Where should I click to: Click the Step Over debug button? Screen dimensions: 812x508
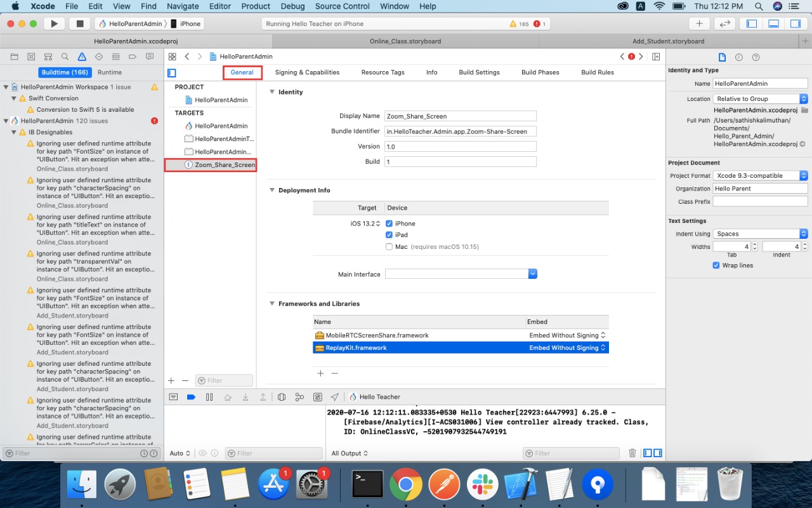(227, 398)
